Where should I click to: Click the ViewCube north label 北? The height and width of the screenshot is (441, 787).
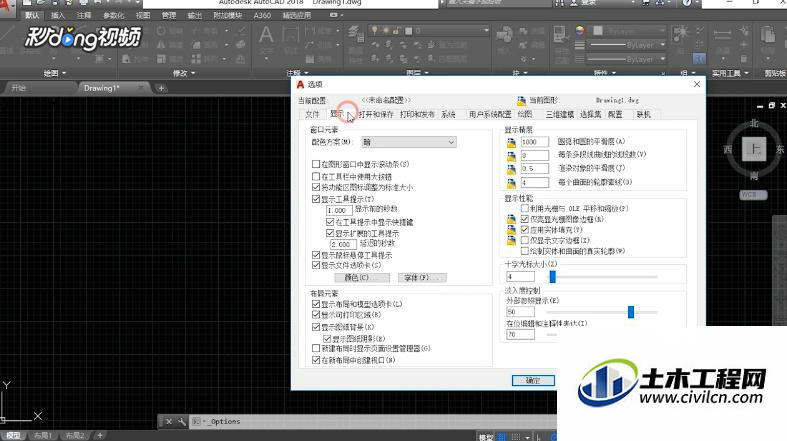click(754, 123)
